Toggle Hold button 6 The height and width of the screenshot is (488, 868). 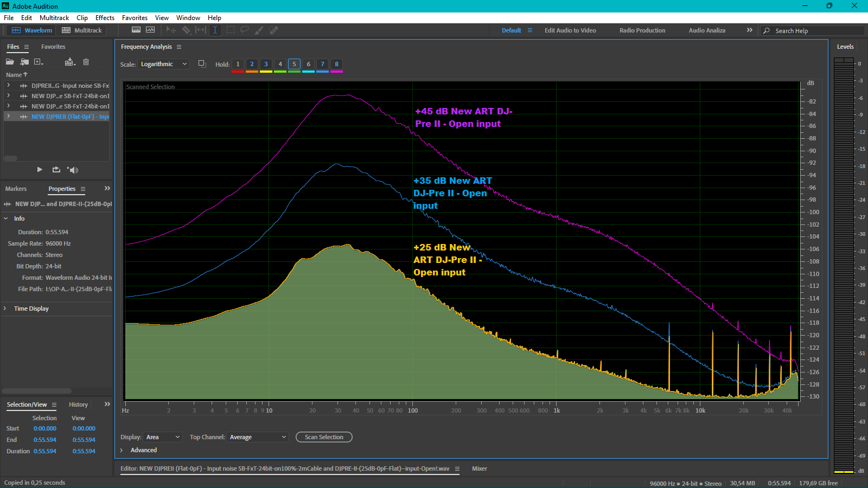click(x=308, y=65)
